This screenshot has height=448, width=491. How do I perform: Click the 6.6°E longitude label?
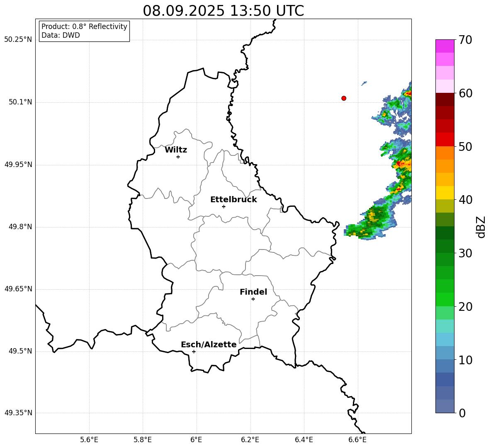(357, 440)
